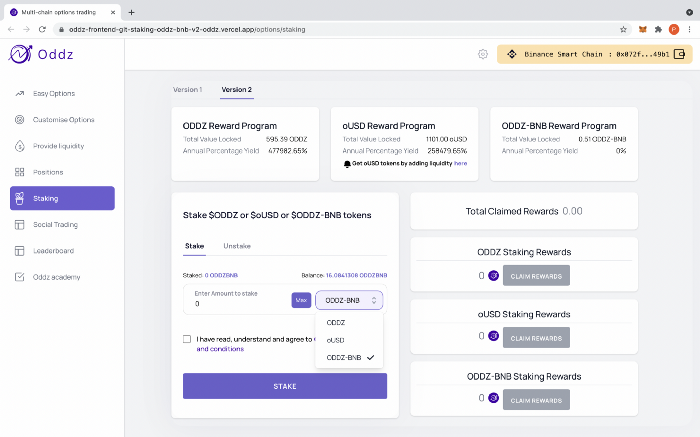Click token icon in ODDZ-BNB Staking Rewards

(493, 397)
